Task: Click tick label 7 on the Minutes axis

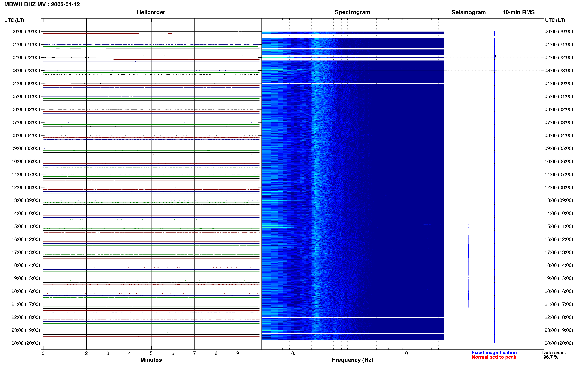Action: 195,353
